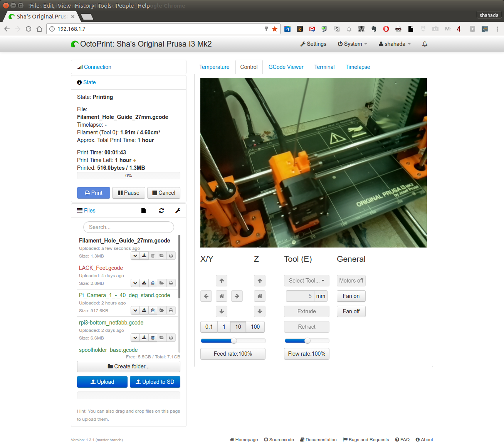Load rpi3-bottom_netfabb.gcode with folder icon
Screen dimensions: 504x445
click(x=162, y=338)
